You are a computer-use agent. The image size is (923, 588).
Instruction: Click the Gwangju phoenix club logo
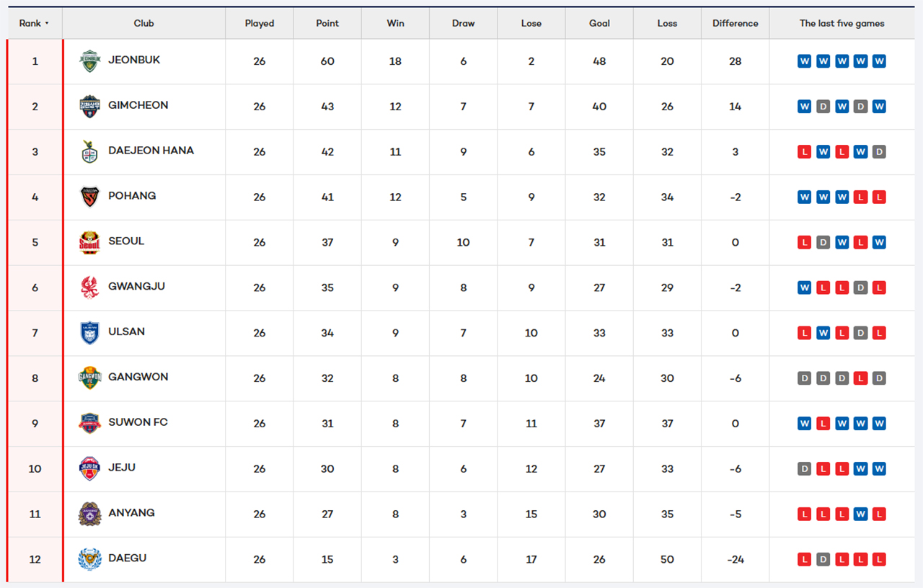coord(89,288)
